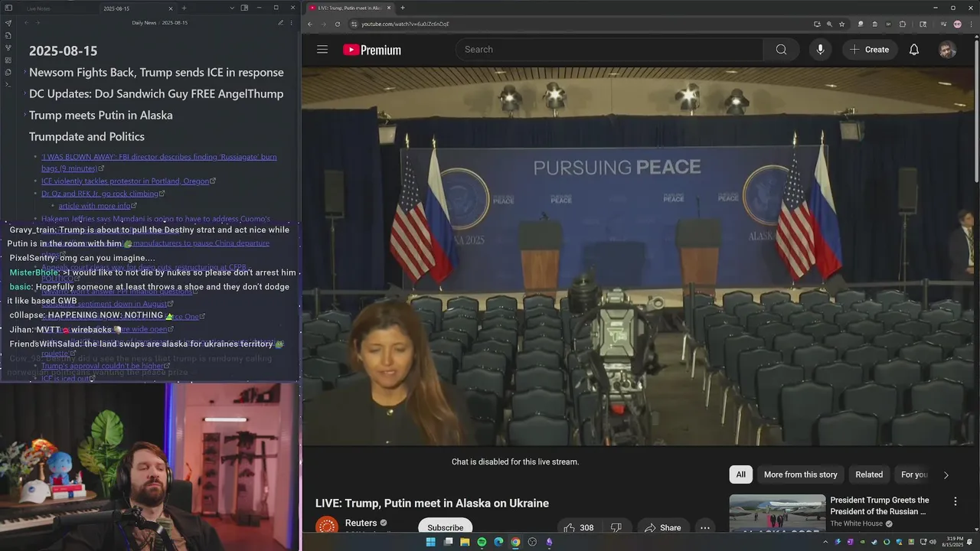This screenshot has width=980, height=551.
Task: Bookmark this page with the star icon
Action: coord(841,24)
